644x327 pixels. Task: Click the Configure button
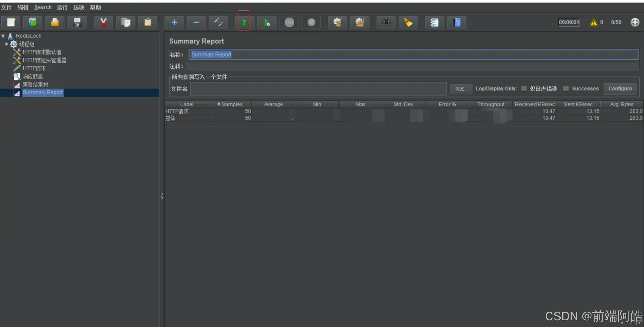pyautogui.click(x=620, y=89)
